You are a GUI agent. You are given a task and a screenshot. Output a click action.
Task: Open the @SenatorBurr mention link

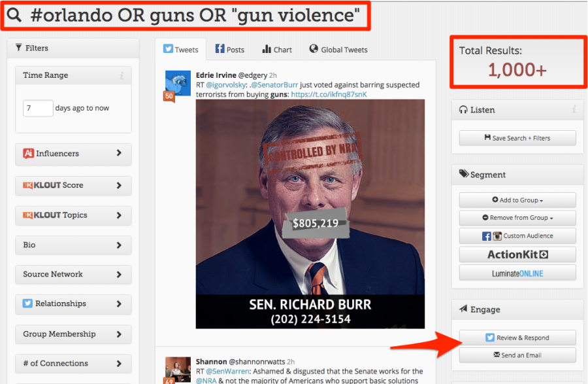274,85
